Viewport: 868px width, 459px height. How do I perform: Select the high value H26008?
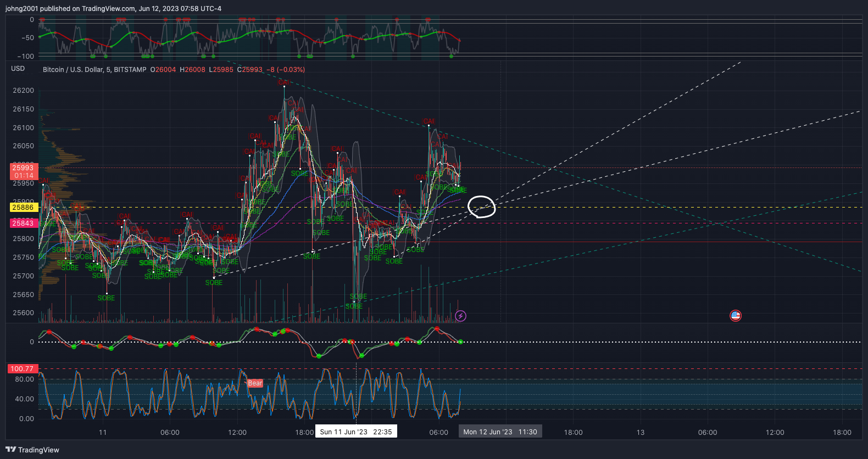pos(192,70)
